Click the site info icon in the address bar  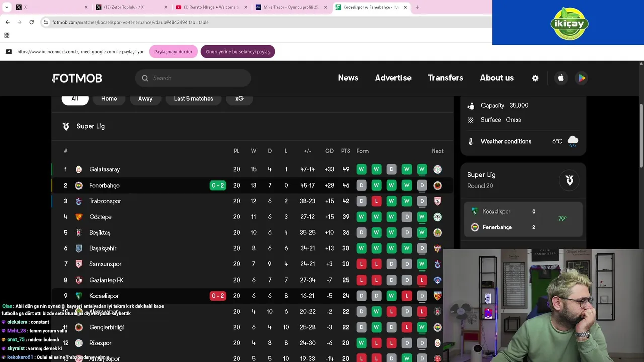coord(46,22)
